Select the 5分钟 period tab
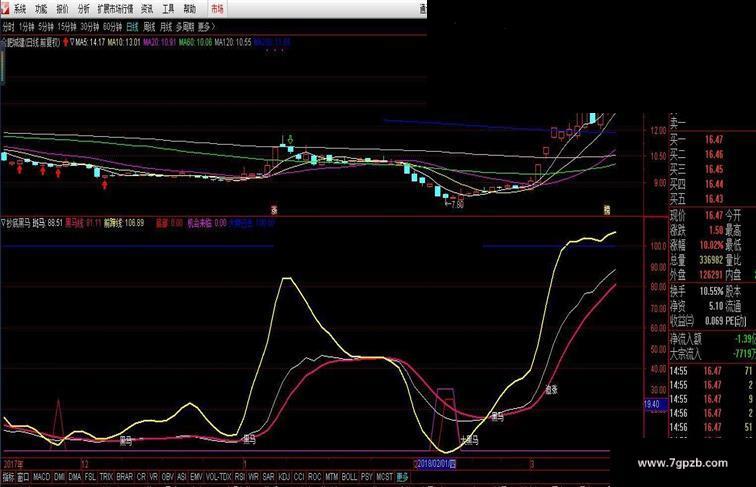The width and height of the screenshot is (756, 487). pos(46,27)
